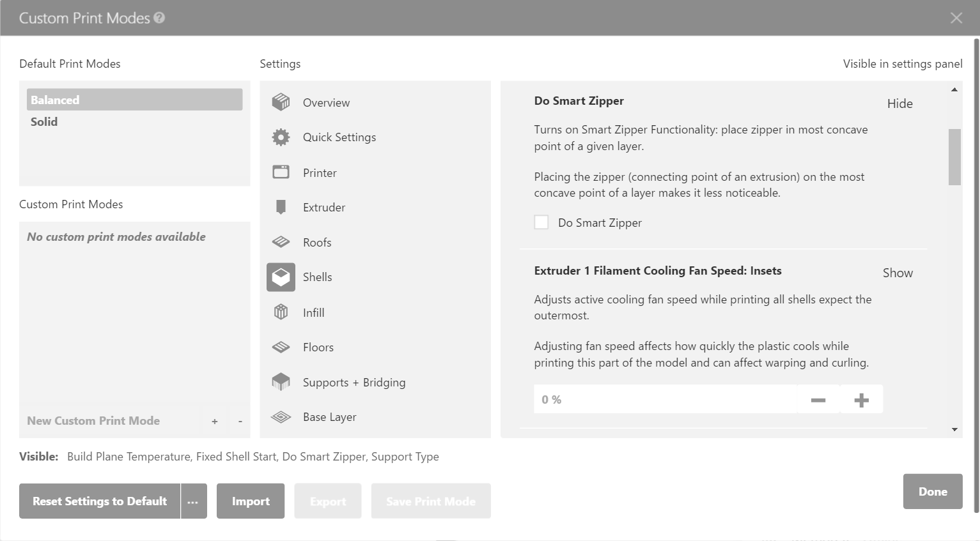Click Extruder 1 Filament Cooling Fan Speed heading
980x541 pixels.
[x=658, y=271]
